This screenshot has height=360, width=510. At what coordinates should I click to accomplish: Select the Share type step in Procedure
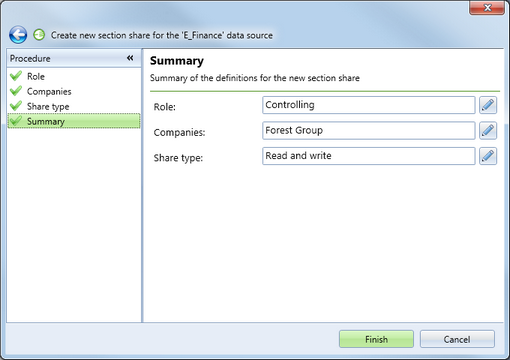pyautogui.click(x=74, y=106)
